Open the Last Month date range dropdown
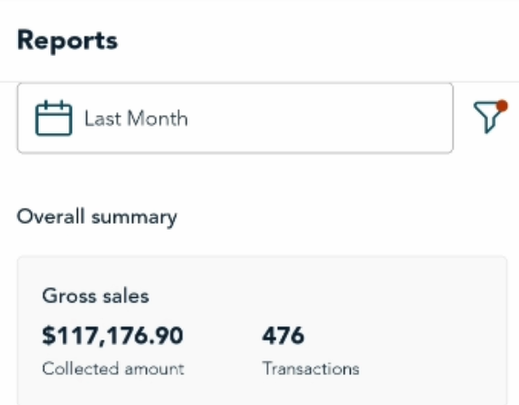 pyautogui.click(x=235, y=118)
